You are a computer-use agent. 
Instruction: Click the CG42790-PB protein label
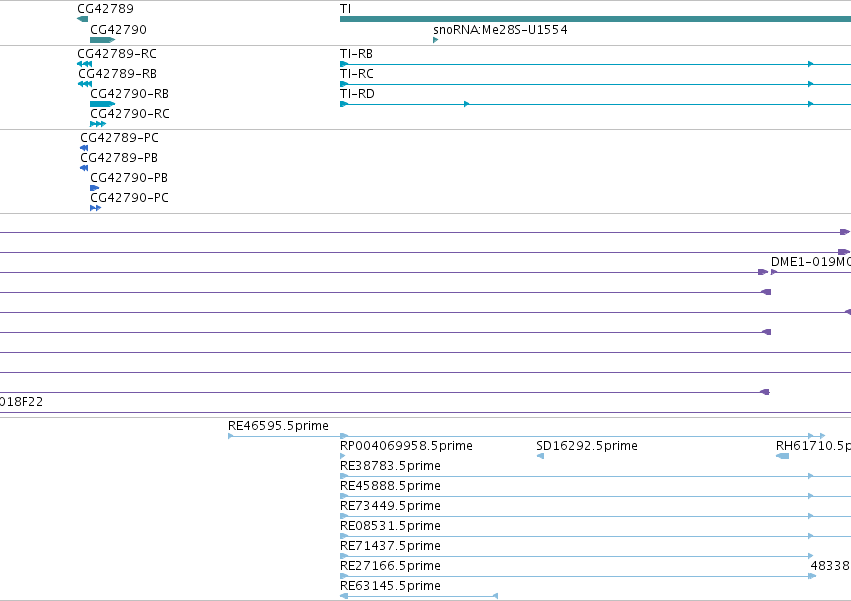click(129, 178)
